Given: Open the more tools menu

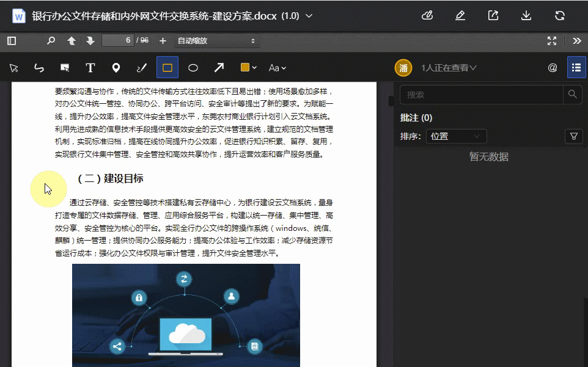Looking at the screenshot, I should [577, 41].
